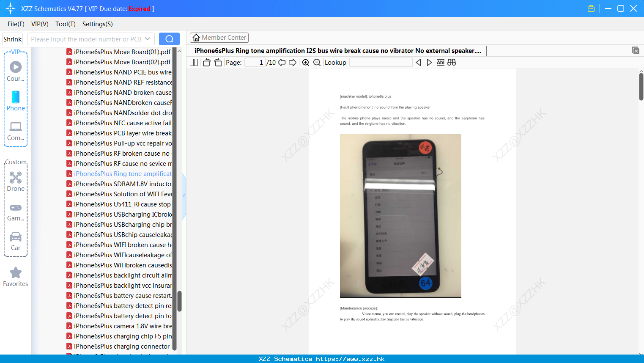Open iPhone6sPlus PCB layer wire break
The image size is (644, 363).
tap(119, 133)
